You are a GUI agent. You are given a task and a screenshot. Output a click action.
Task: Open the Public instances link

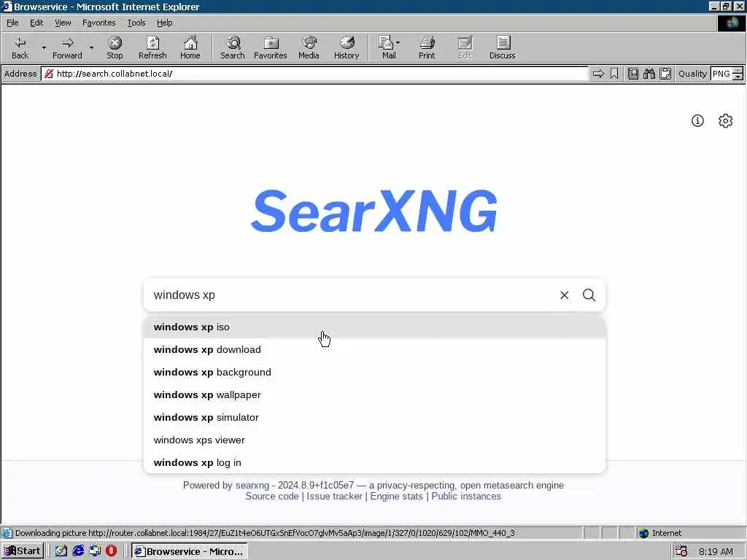466,496
